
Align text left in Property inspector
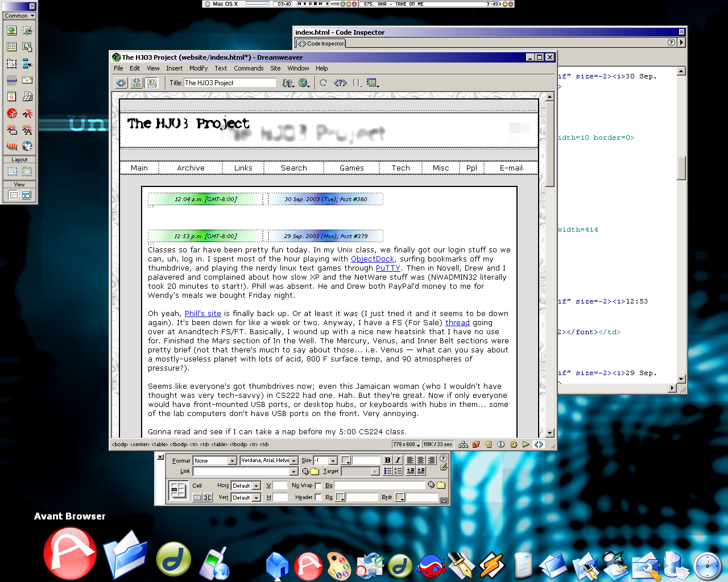pos(409,460)
